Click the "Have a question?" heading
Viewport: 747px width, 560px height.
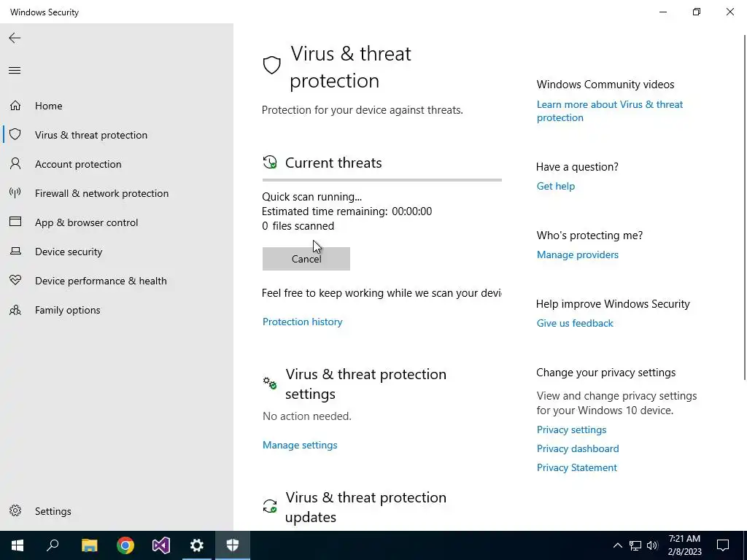coord(578,167)
